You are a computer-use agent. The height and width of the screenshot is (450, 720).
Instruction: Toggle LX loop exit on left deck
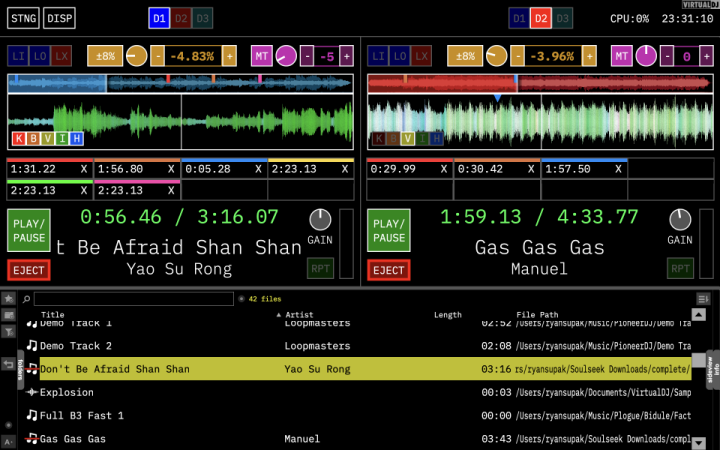coord(61,56)
